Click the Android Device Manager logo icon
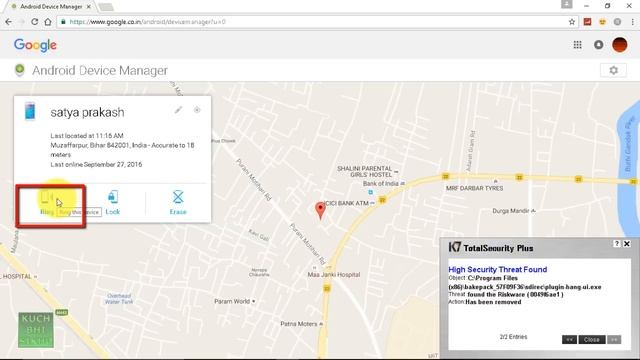Image resolution: width=640 pixels, height=360 pixels. (19, 70)
